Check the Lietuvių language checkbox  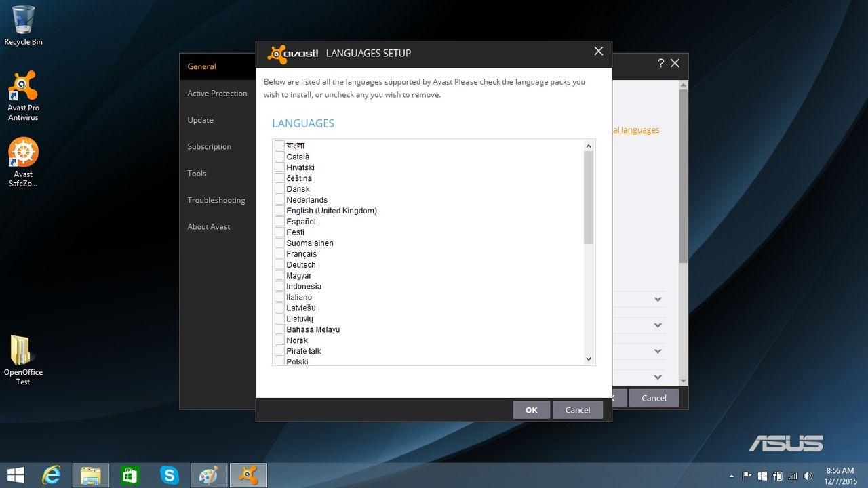pyautogui.click(x=279, y=319)
